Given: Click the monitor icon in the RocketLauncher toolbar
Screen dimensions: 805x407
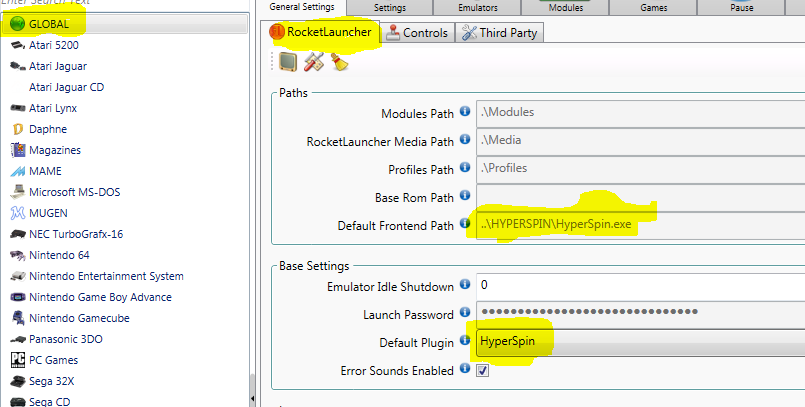Looking at the screenshot, I should click(287, 62).
